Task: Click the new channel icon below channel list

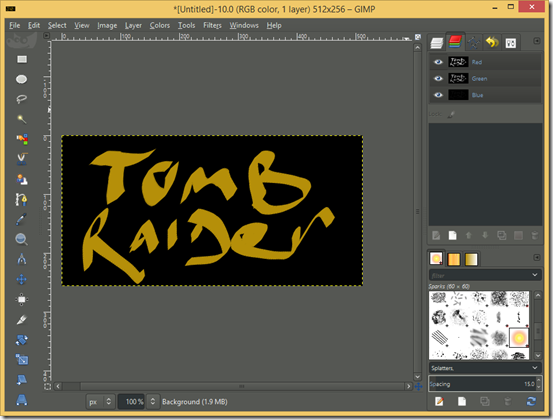Action: [452, 235]
